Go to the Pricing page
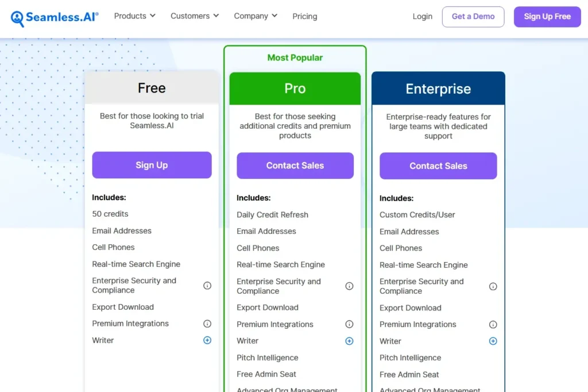The width and height of the screenshot is (588, 392). point(305,17)
